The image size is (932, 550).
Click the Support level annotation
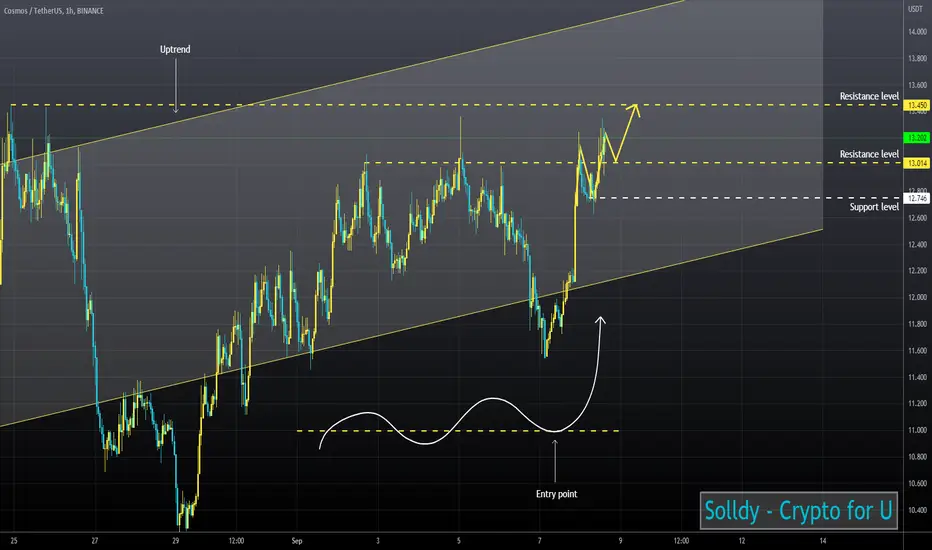(874, 207)
